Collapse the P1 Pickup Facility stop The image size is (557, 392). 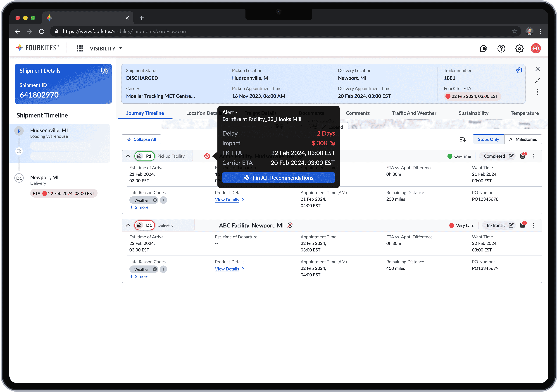[x=128, y=156]
